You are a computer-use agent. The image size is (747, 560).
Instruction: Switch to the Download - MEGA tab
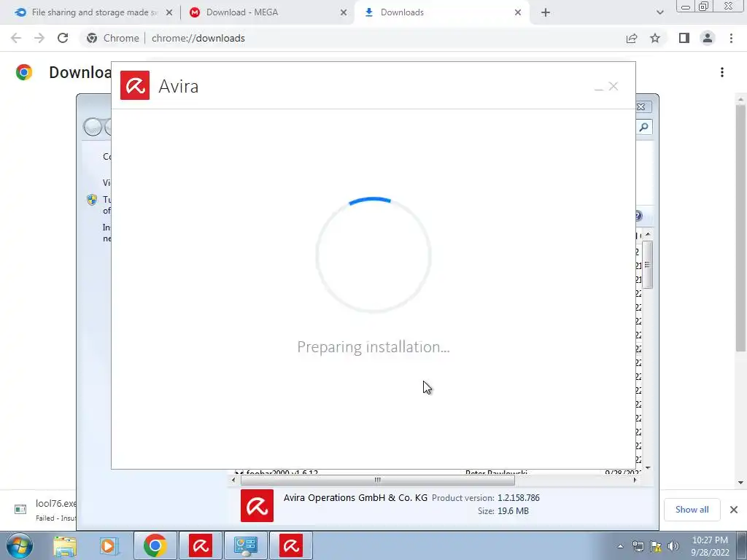pos(267,12)
